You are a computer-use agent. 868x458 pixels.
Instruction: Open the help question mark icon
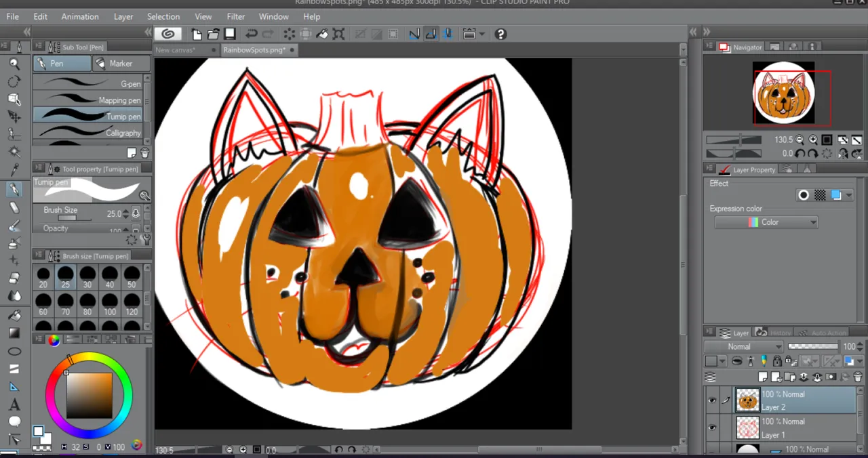(500, 34)
